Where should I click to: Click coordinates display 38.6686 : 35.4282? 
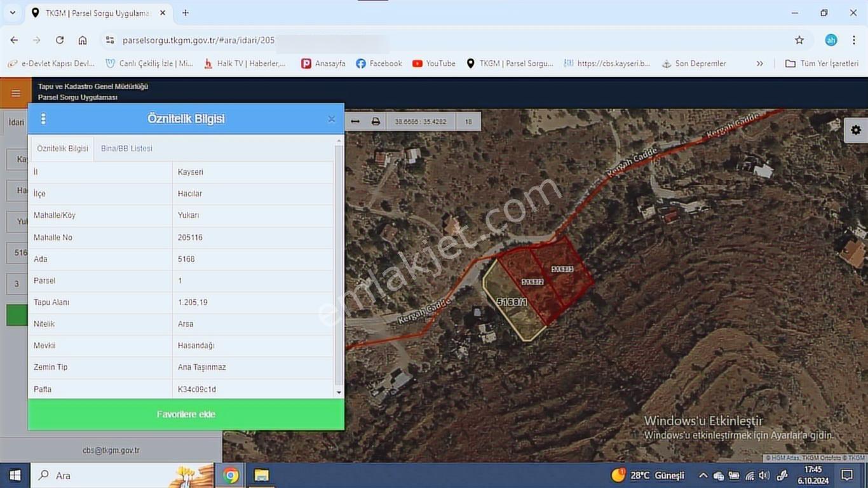tap(421, 121)
